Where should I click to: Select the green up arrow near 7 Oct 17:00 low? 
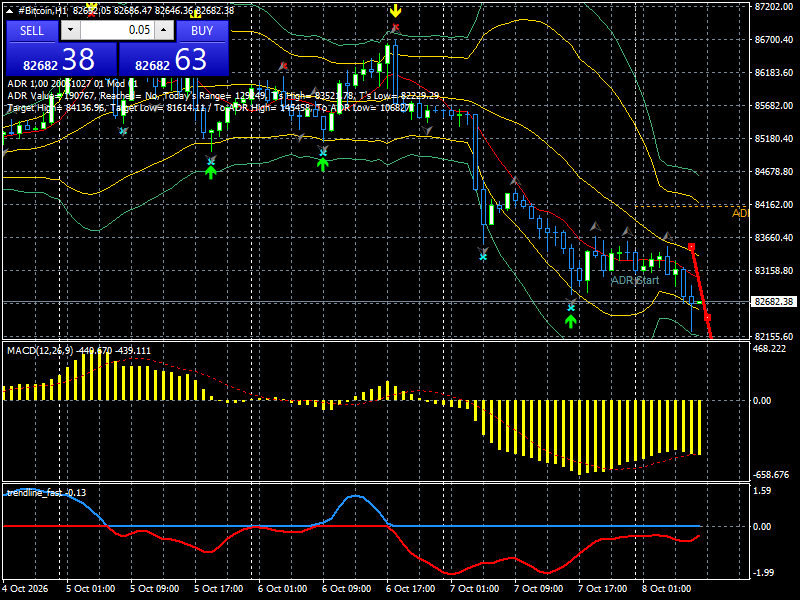click(571, 321)
